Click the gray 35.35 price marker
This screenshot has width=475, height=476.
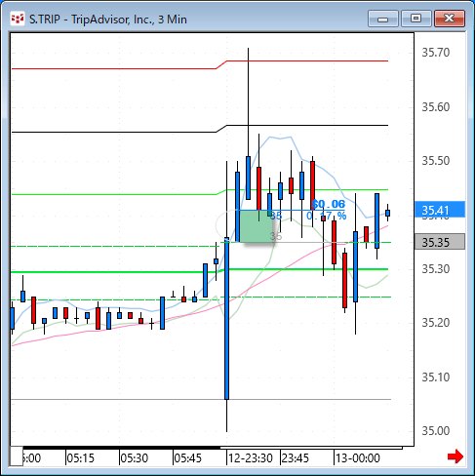coord(440,242)
